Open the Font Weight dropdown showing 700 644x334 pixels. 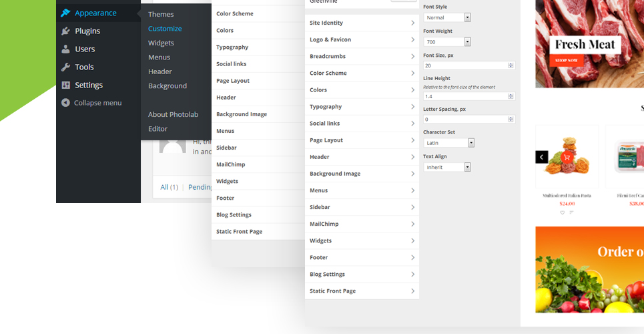[447, 42]
